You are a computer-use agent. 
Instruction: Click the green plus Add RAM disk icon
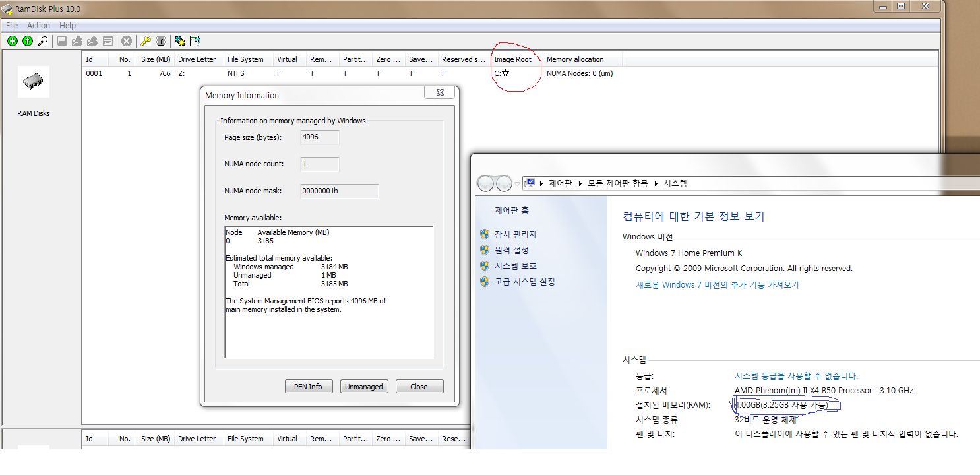[13, 41]
